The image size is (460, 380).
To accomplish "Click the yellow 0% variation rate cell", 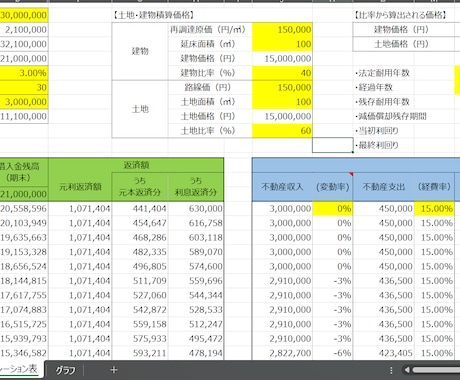I will [x=333, y=209].
